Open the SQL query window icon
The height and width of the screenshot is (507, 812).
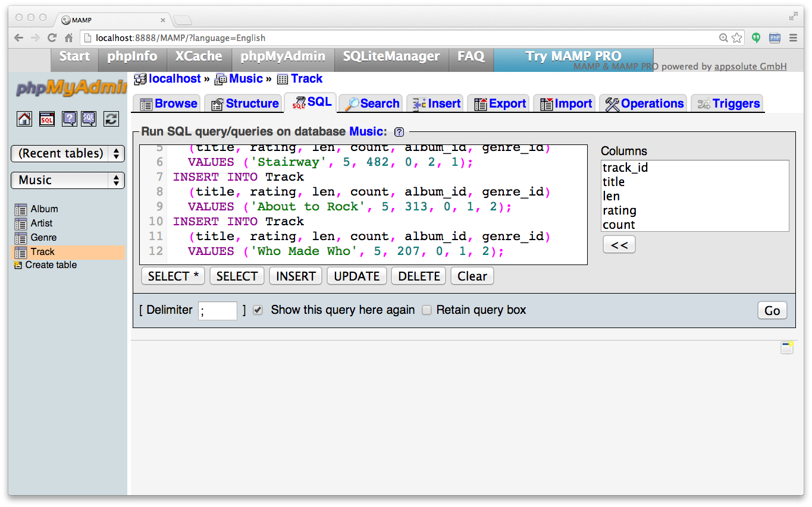point(47,119)
